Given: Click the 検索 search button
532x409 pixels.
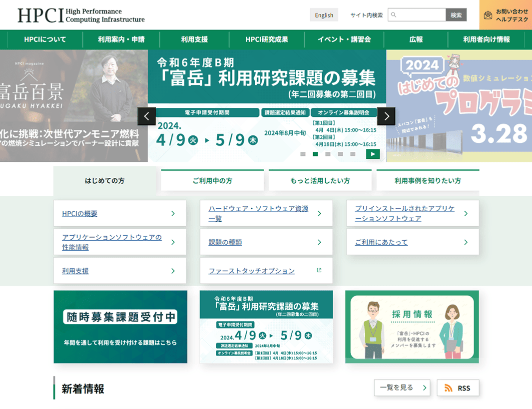Looking at the screenshot, I should coord(456,15).
